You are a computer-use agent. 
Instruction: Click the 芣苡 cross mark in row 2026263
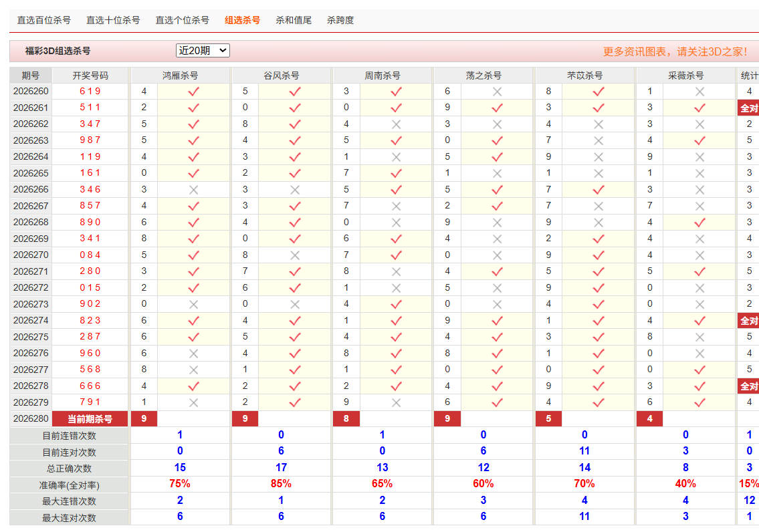(599, 141)
